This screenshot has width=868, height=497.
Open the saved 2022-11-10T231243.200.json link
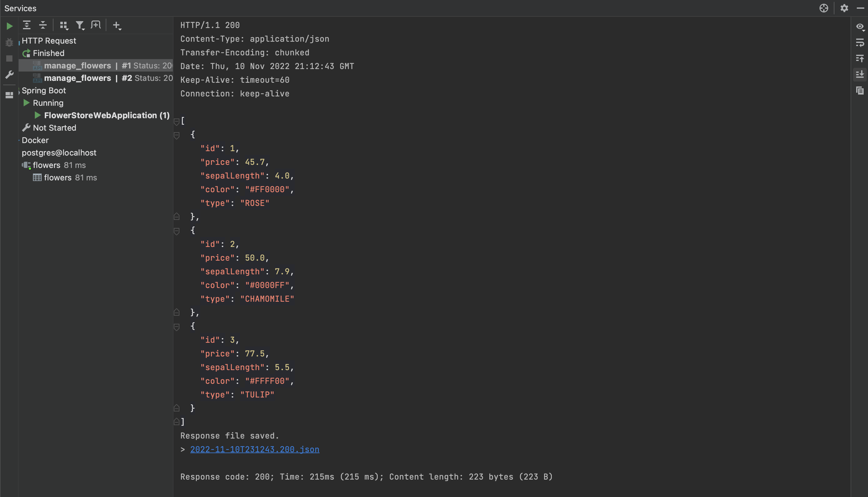click(255, 449)
